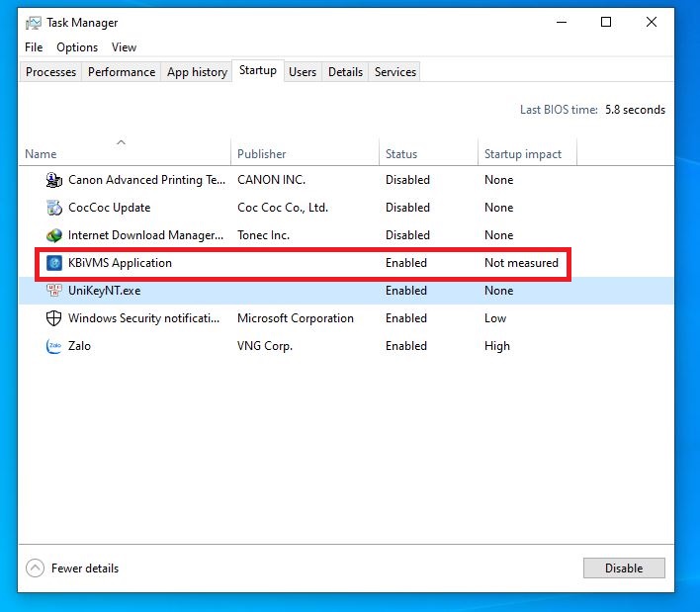Click the Microsoft Corporation publisher cell

point(296,318)
